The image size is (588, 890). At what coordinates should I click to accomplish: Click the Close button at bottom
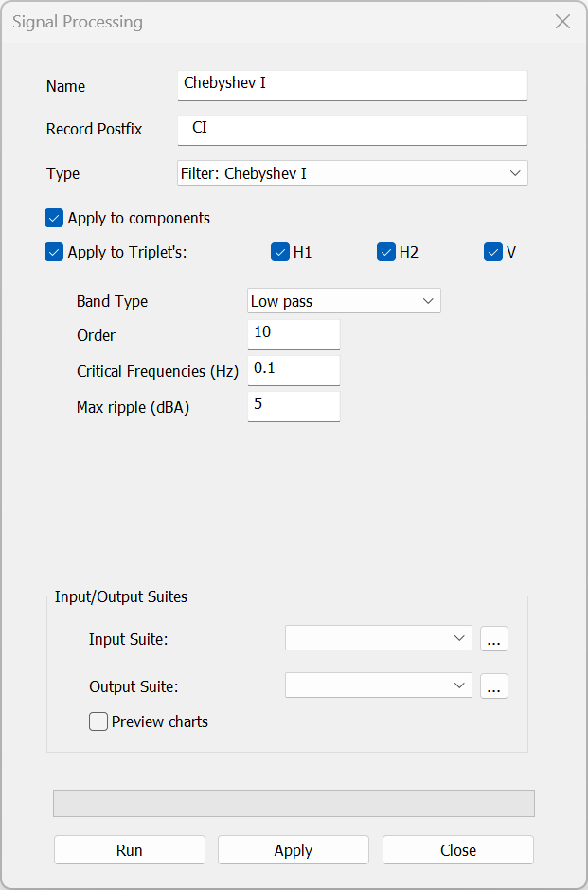tap(458, 850)
